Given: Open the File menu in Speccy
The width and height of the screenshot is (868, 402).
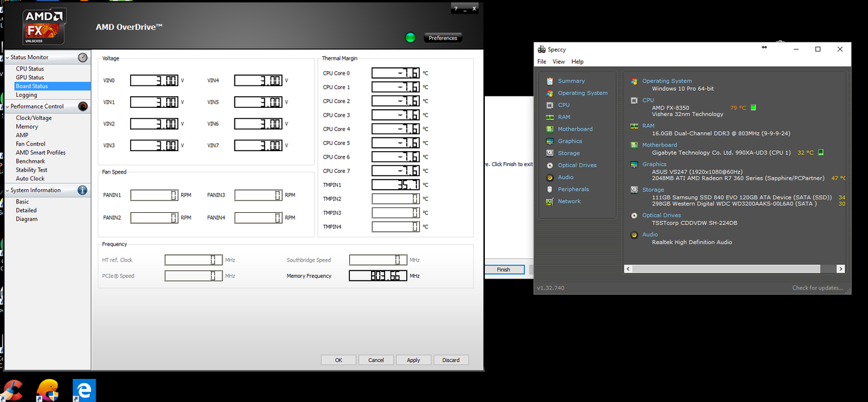Looking at the screenshot, I should [x=542, y=62].
